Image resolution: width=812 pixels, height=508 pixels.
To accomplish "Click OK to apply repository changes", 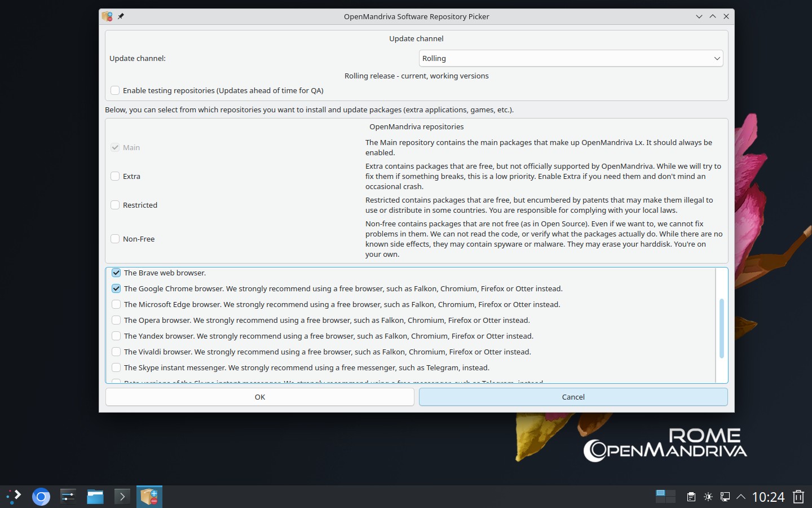I will [x=260, y=397].
